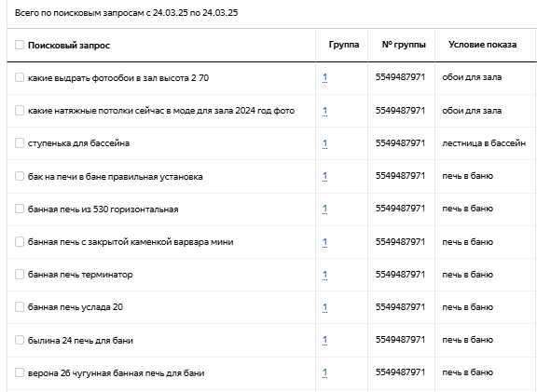
Task: Open group link 1 for услада 20 row
Action: click(x=325, y=307)
